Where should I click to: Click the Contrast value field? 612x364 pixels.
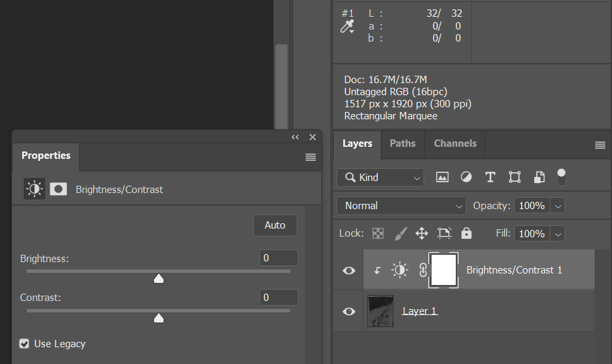[x=279, y=297]
